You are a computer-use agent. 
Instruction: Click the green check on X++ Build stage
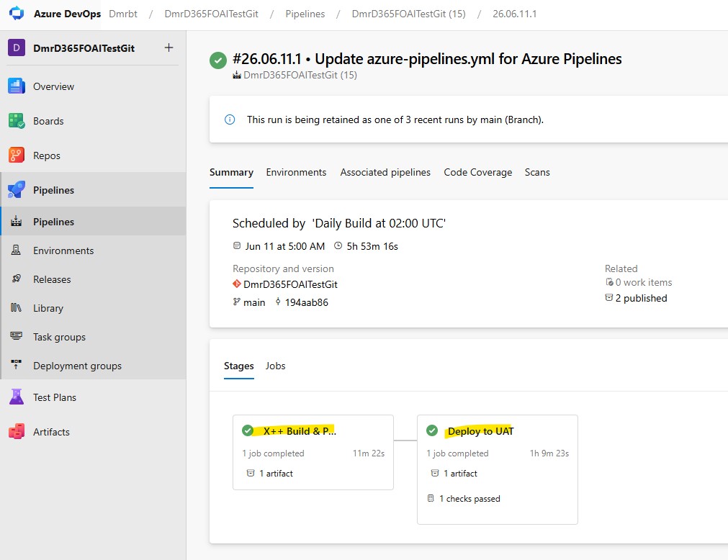pos(248,430)
